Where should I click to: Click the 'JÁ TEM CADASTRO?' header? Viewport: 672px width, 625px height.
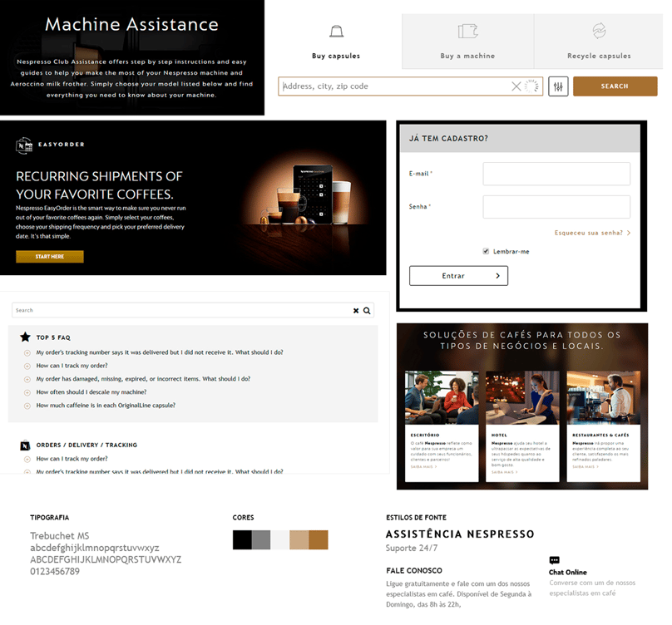(448, 138)
